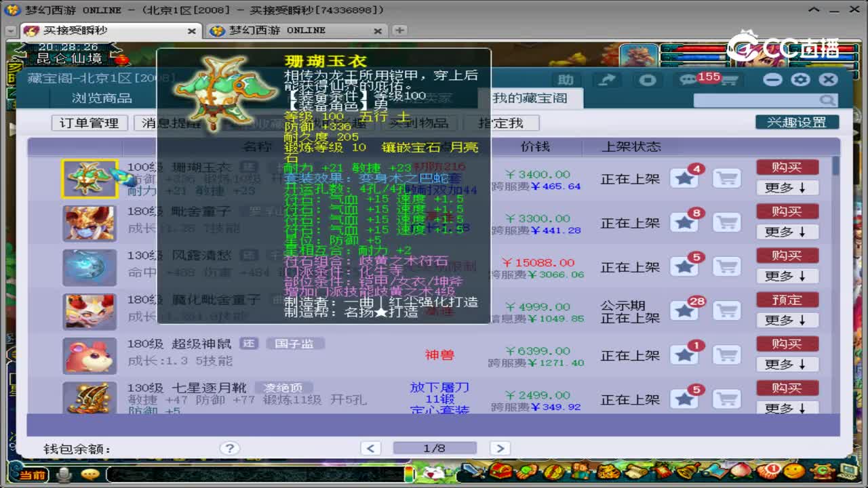Select 魔化毗舍童子 pet thumbnail
Viewport: 868px width, 488px height.
click(x=90, y=311)
